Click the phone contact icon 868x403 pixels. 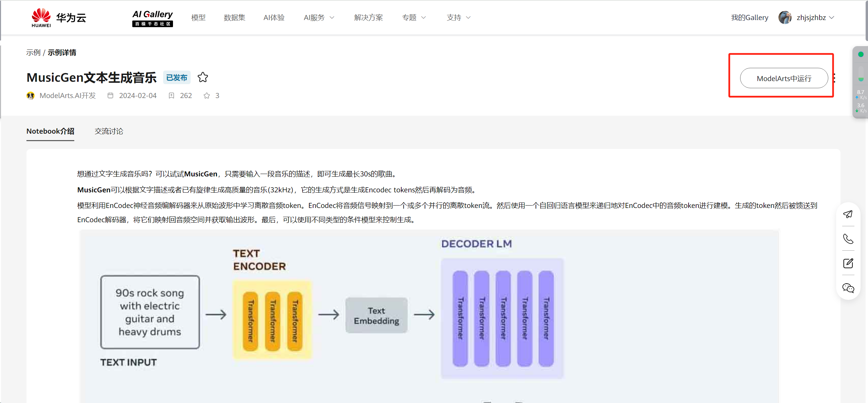coord(848,239)
